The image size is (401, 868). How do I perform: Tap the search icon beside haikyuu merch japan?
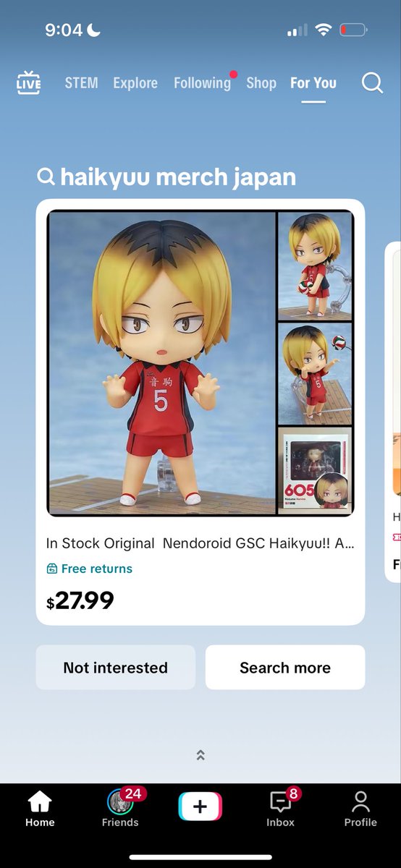pos(46,176)
